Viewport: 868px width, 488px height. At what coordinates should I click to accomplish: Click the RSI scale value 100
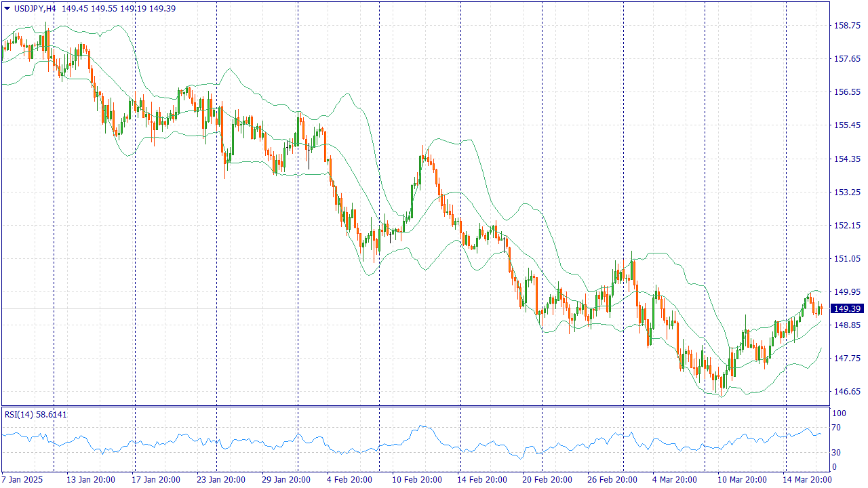[x=839, y=413]
